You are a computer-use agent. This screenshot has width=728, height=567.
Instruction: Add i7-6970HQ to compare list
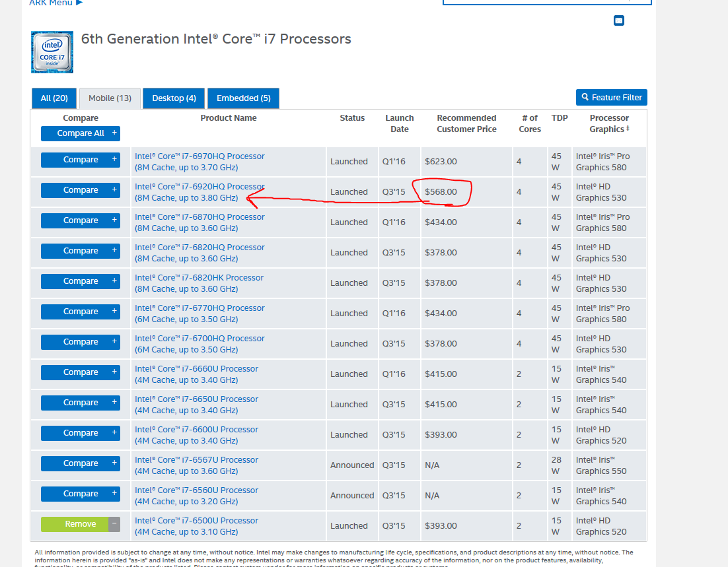click(x=81, y=160)
